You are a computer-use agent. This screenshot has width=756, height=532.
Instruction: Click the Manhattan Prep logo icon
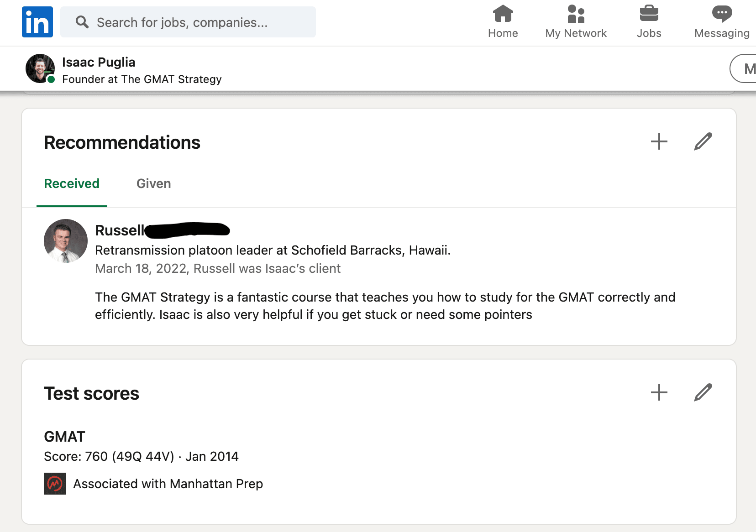(x=55, y=484)
